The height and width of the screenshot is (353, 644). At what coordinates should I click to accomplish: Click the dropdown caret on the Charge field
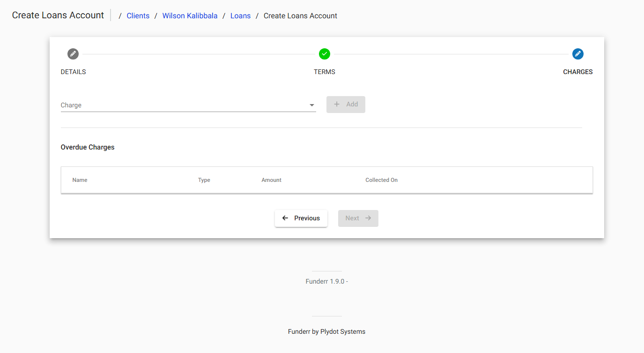tap(311, 105)
